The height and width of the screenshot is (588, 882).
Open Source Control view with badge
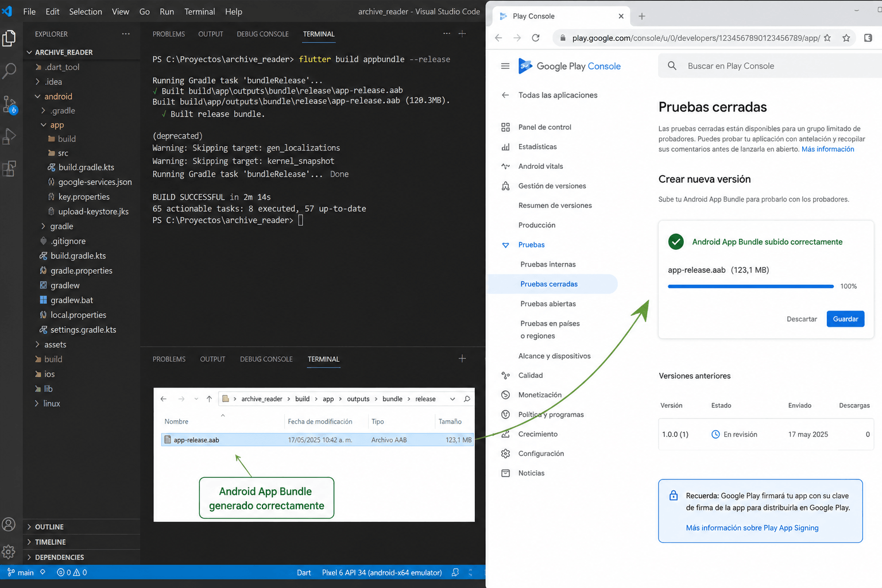coord(10,105)
